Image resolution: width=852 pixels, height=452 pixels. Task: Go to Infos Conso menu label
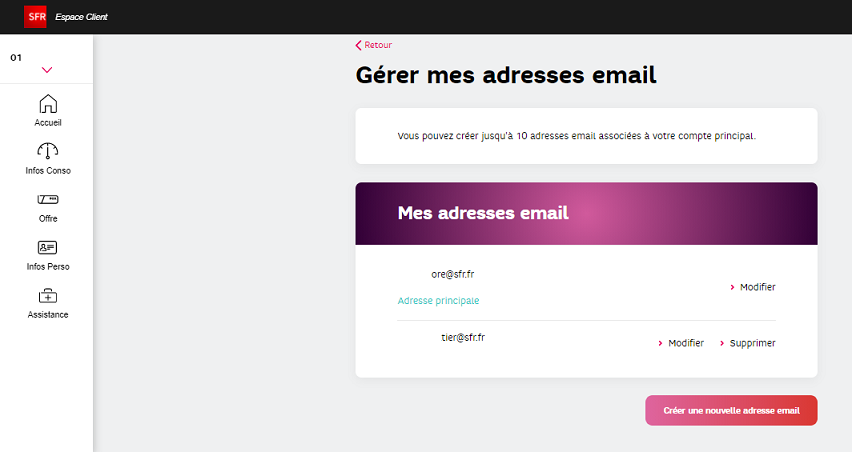tap(48, 171)
